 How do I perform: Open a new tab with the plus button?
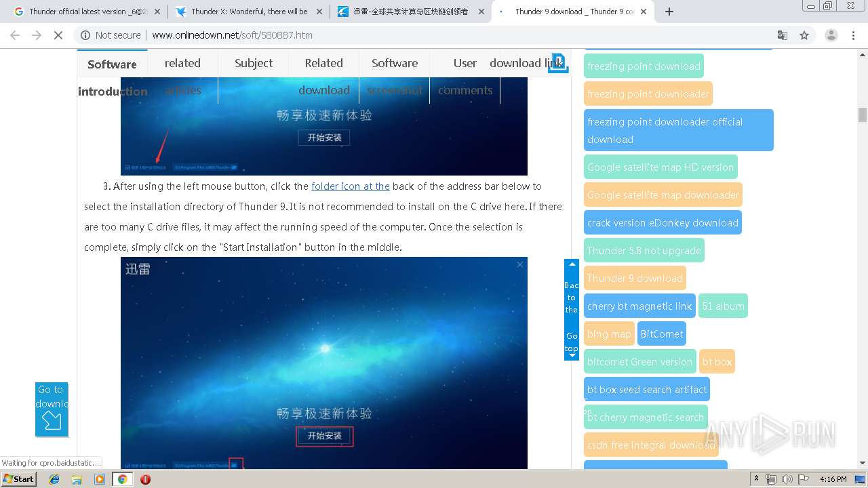coord(669,12)
